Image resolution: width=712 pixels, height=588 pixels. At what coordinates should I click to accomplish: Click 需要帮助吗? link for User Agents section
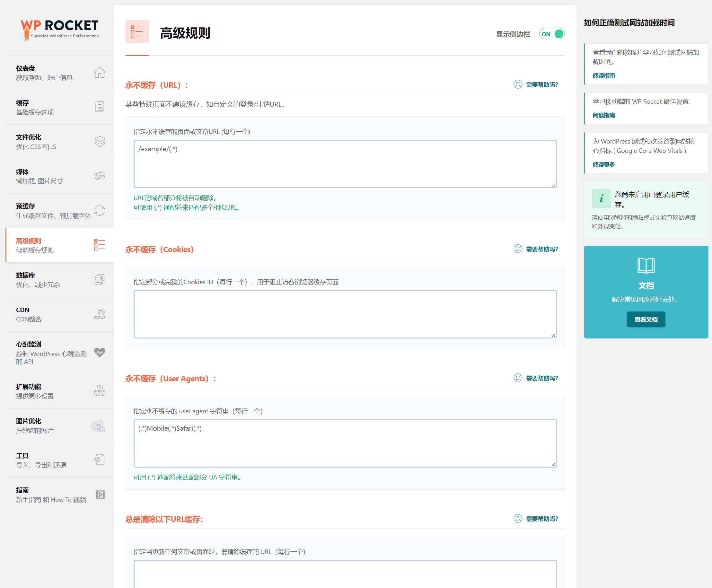coord(541,378)
